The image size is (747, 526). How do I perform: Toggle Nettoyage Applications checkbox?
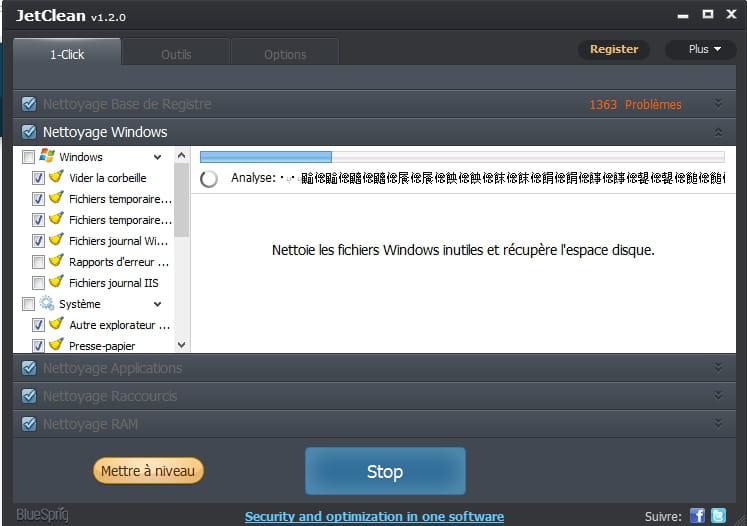[29, 368]
